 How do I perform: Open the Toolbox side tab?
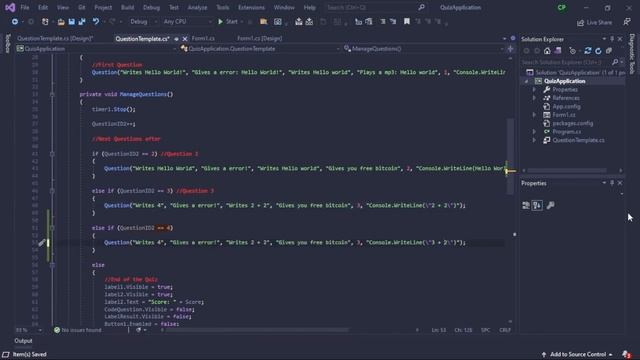pyautogui.click(x=7, y=43)
